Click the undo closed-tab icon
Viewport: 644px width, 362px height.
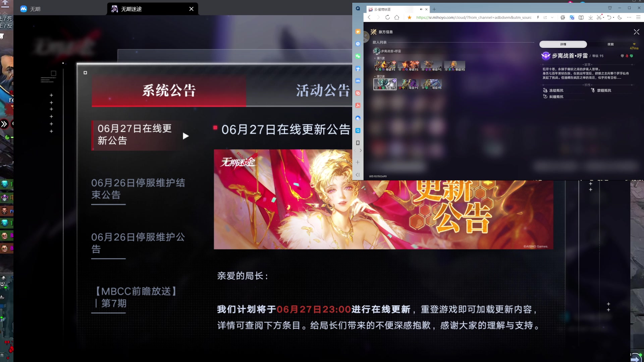(x=609, y=17)
